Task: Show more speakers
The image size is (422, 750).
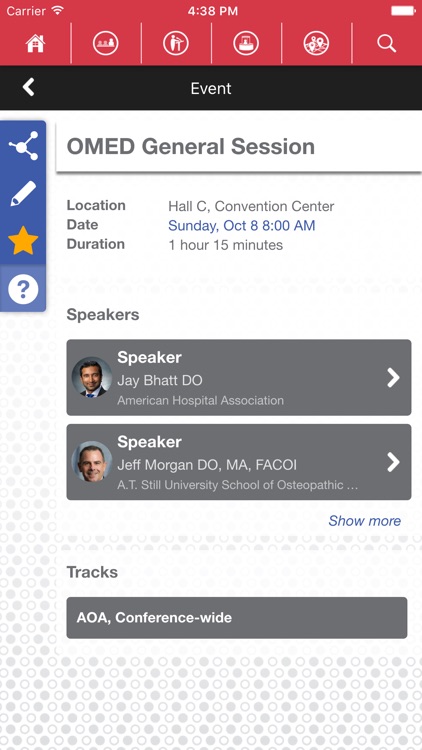Action: (365, 521)
